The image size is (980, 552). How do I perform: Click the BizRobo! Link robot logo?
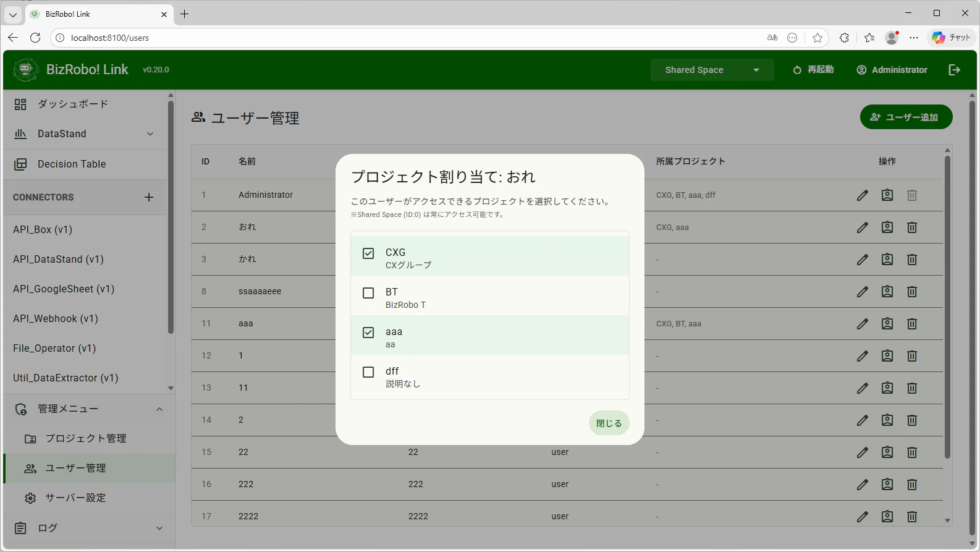click(26, 70)
